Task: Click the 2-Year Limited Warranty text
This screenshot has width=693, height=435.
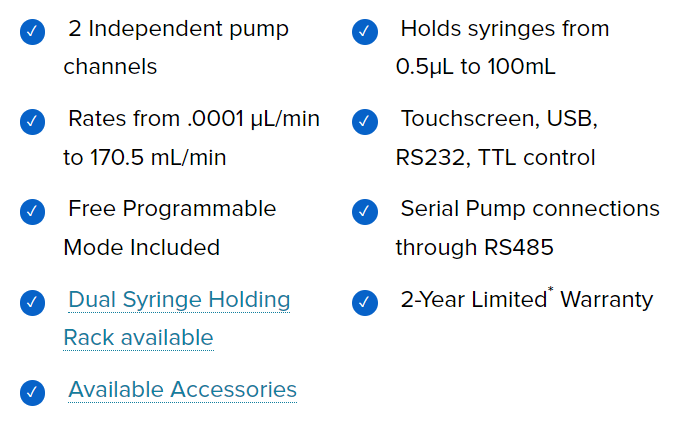Action: tap(526, 300)
